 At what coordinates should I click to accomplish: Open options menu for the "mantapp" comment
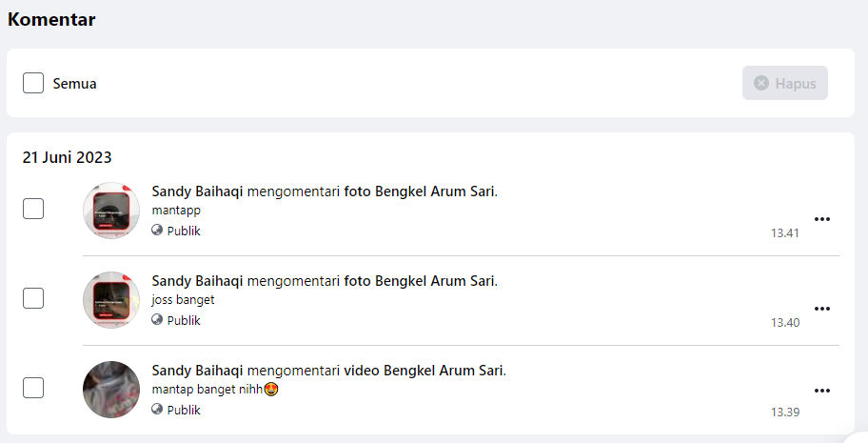pyautogui.click(x=822, y=219)
